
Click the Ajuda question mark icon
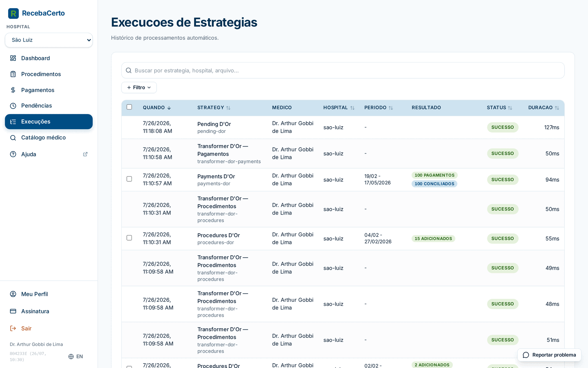tap(13, 154)
